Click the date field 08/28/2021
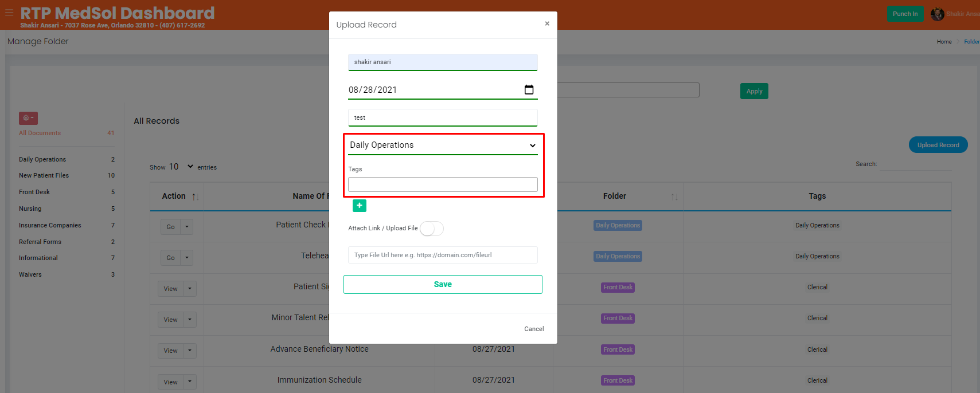Image resolution: width=980 pixels, height=393 pixels. click(443, 90)
